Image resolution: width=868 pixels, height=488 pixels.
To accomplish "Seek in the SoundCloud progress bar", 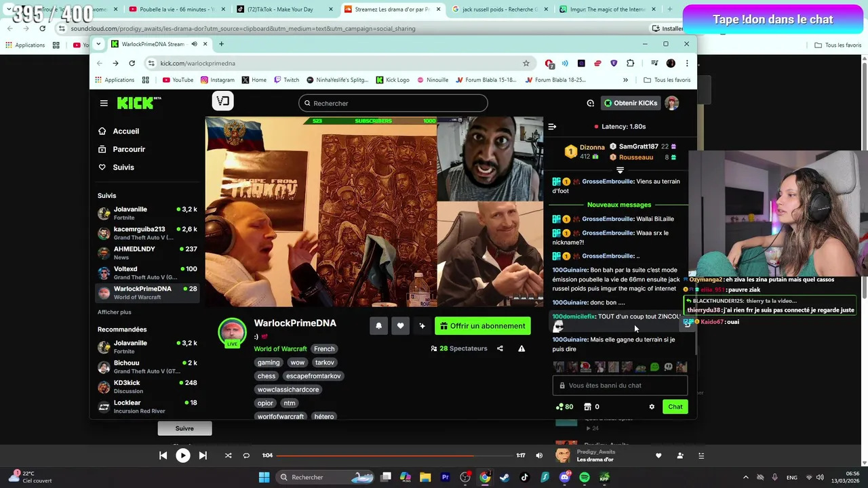I will [394, 455].
